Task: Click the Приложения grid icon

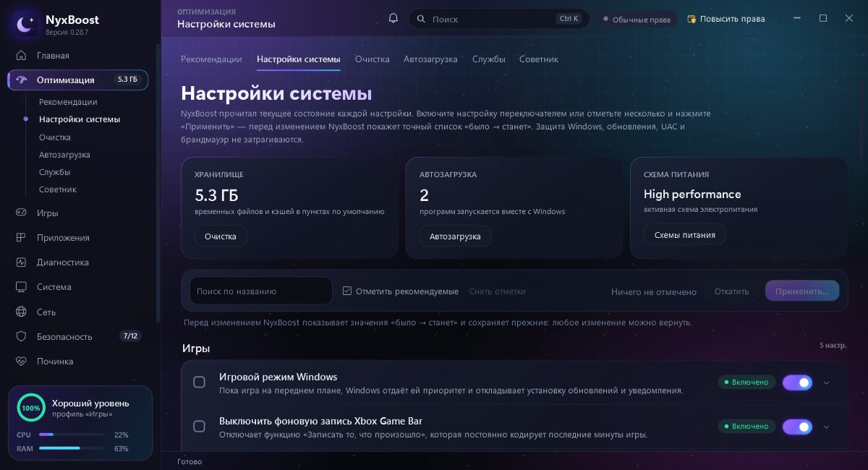Action: point(22,238)
